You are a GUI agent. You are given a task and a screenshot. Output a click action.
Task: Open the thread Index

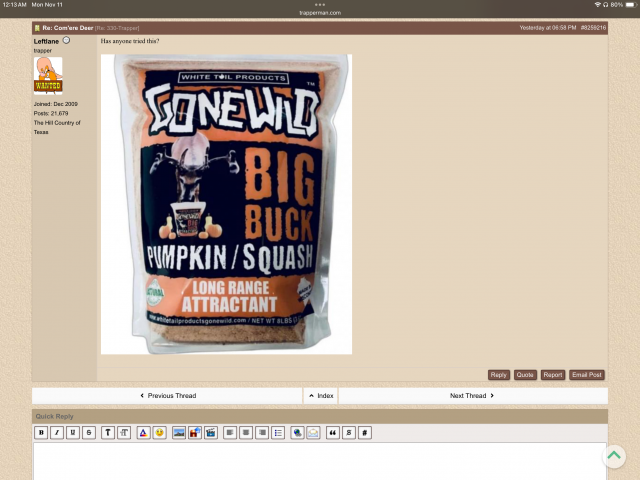tap(320, 396)
